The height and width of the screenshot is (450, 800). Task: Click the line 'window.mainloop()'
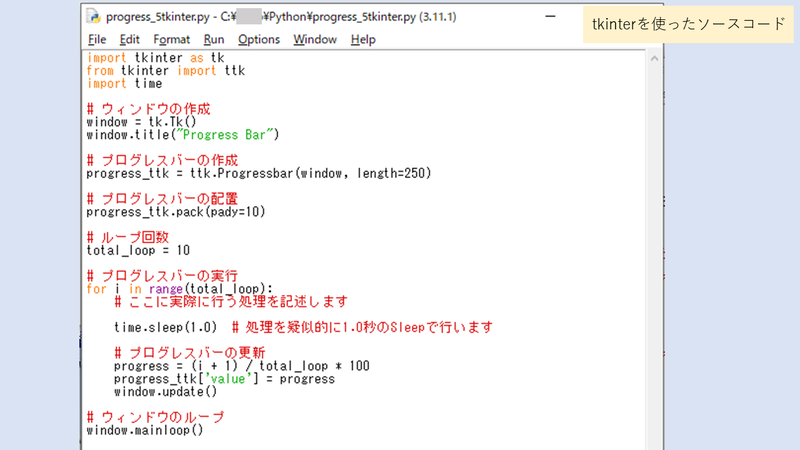144,430
